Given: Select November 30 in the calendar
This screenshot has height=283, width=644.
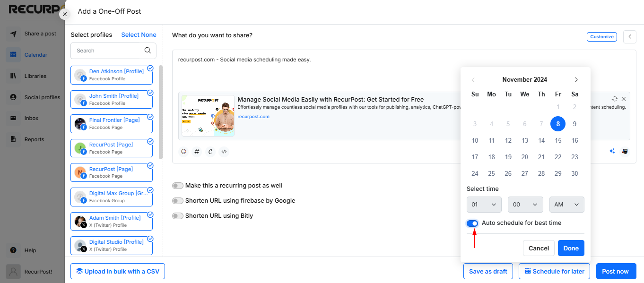Looking at the screenshot, I should [574, 173].
